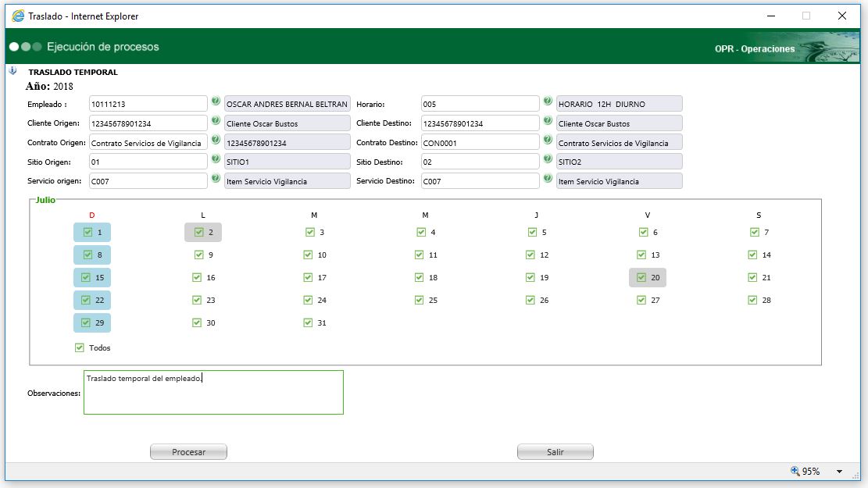The width and height of the screenshot is (868, 488).
Task: Focus the Empleado input field
Action: (147, 104)
